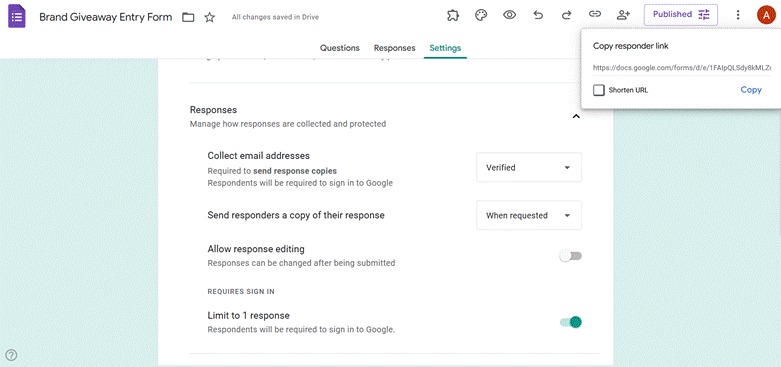Preview the form with eye icon

click(x=509, y=15)
